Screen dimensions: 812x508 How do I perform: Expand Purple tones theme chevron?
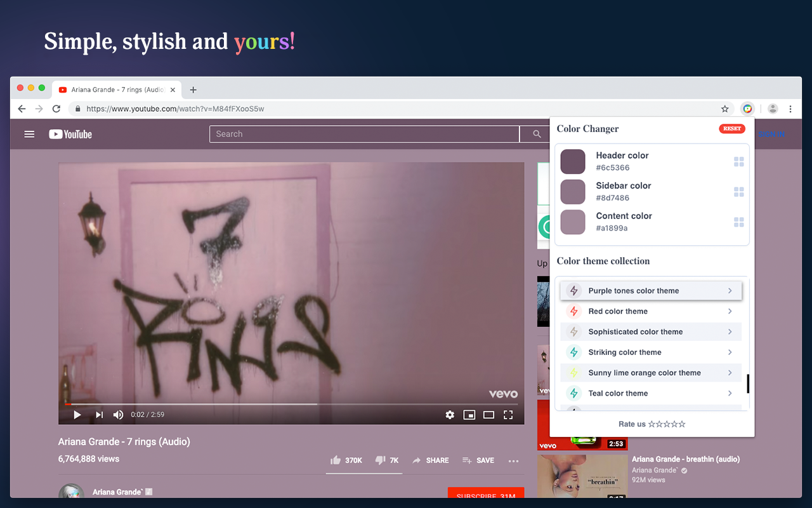pos(730,291)
